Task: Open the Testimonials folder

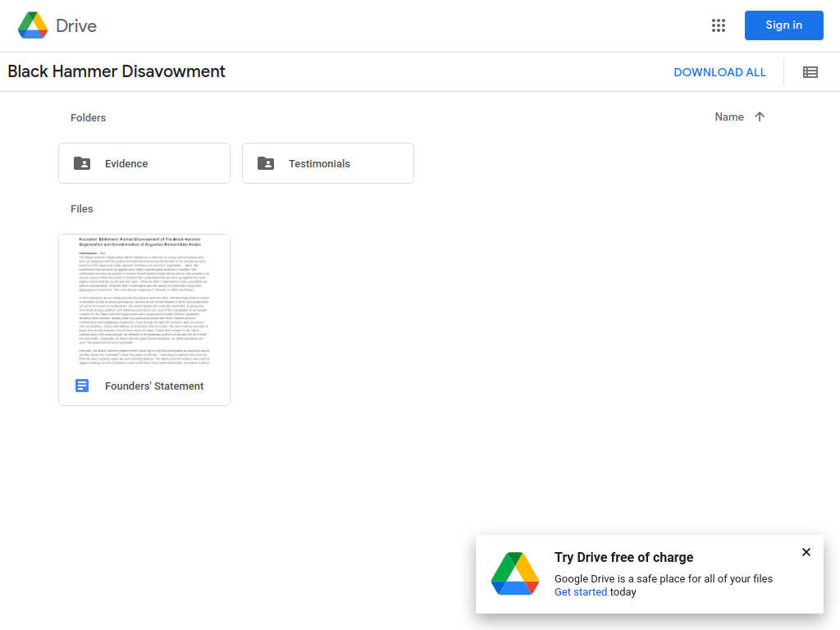Action: tap(328, 163)
